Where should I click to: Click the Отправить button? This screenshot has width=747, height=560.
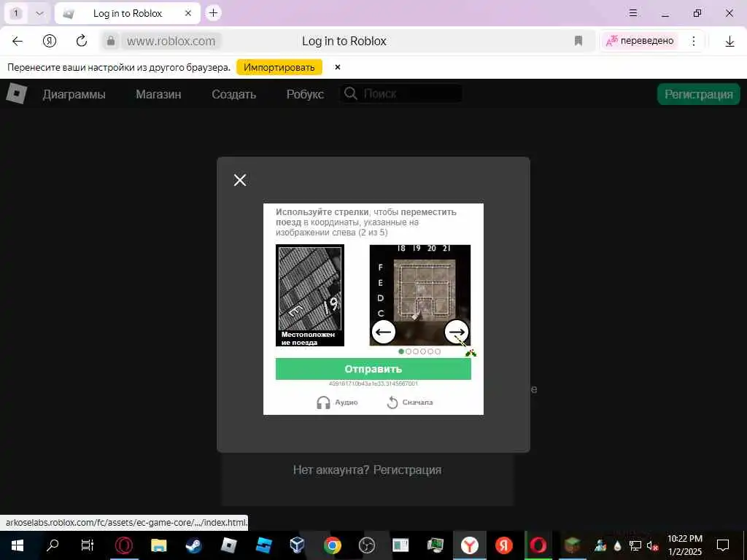point(373,369)
